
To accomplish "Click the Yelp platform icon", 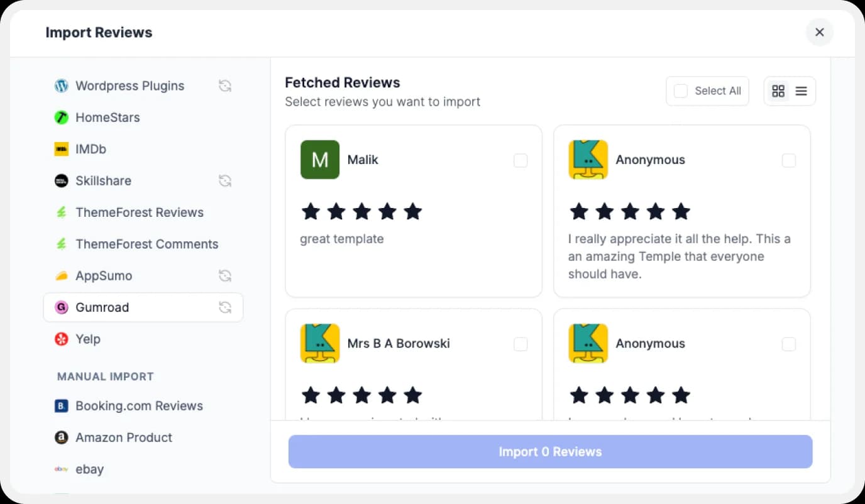I will point(61,339).
